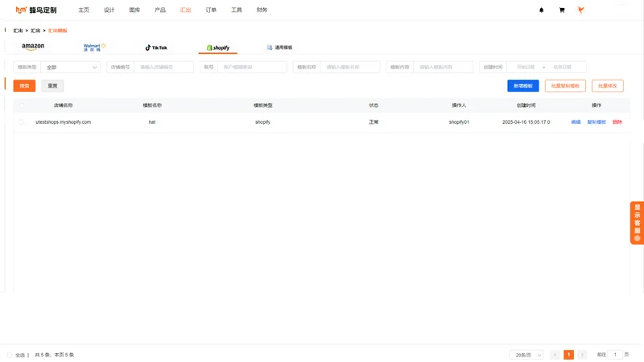This screenshot has height=362, width=644.
Task: Focus the 模板名称 input field
Action: [x=350, y=67]
